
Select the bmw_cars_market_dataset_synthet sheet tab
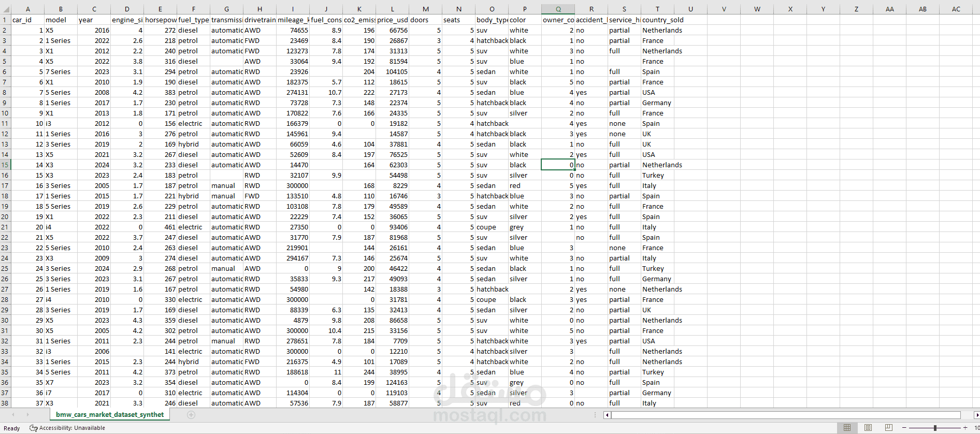coord(110,415)
